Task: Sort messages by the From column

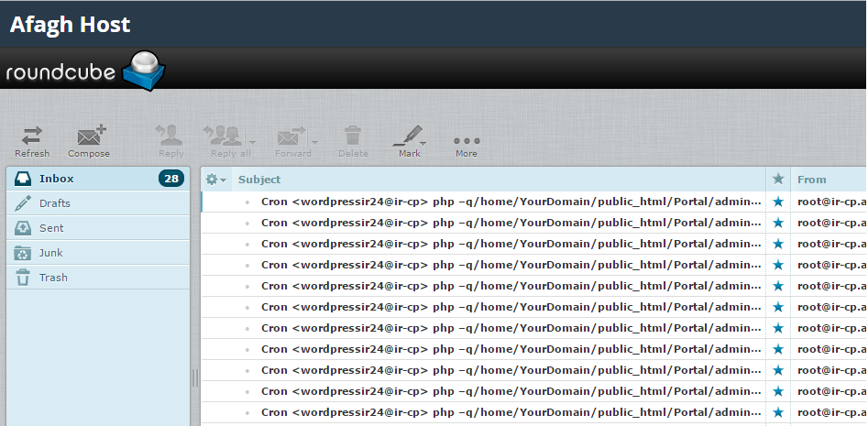Action: click(811, 180)
